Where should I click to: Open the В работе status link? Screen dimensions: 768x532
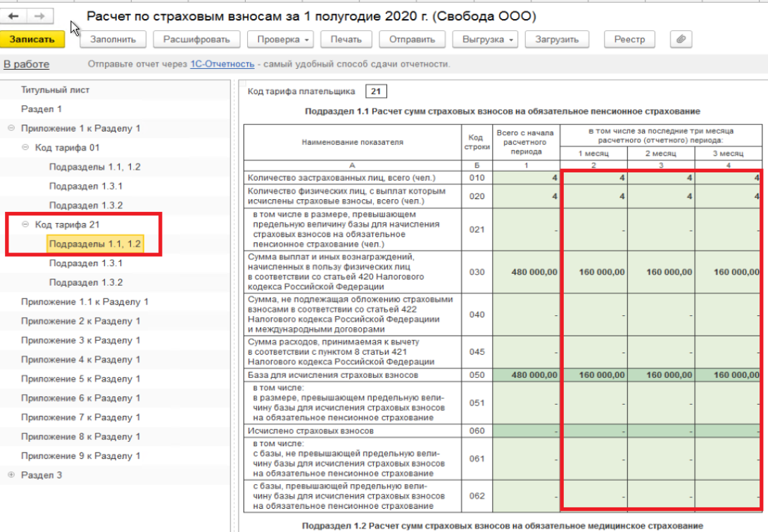27,64
